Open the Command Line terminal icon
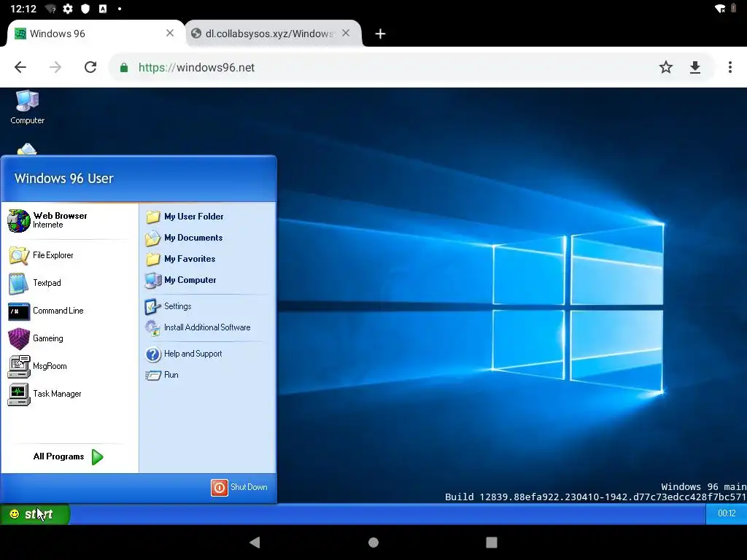Viewport: 747px width, 560px height. (x=19, y=311)
